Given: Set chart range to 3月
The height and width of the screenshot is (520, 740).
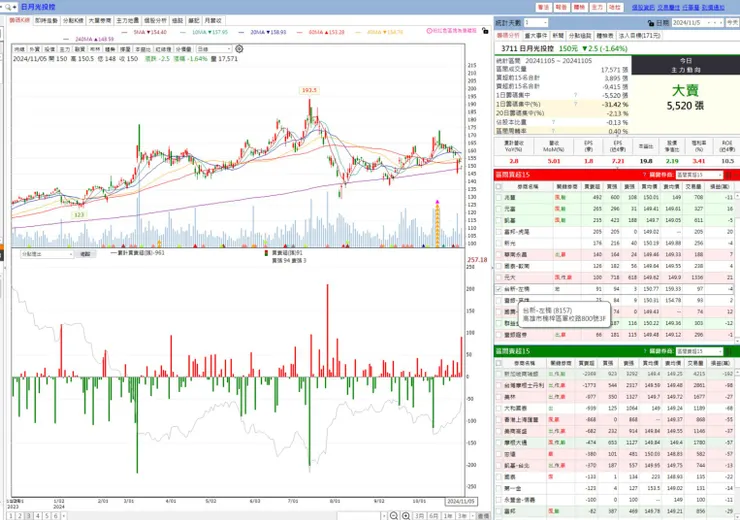Looking at the screenshot, I should (x=420, y=516).
